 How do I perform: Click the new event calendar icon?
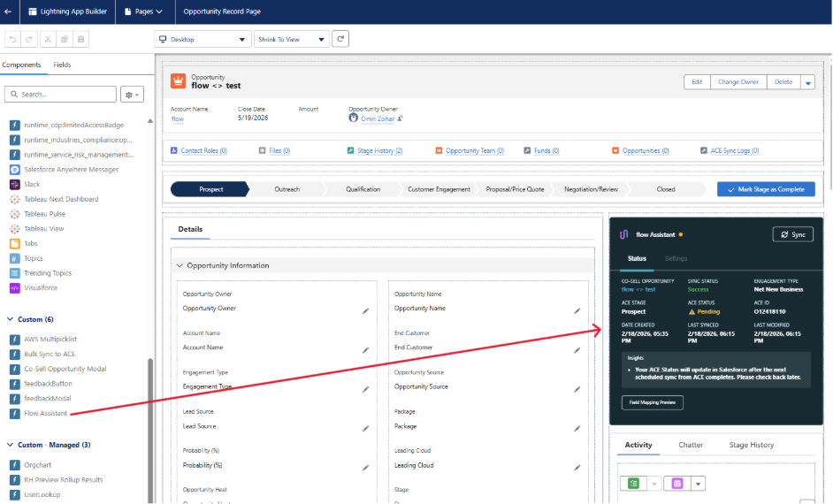pyautogui.click(x=677, y=484)
